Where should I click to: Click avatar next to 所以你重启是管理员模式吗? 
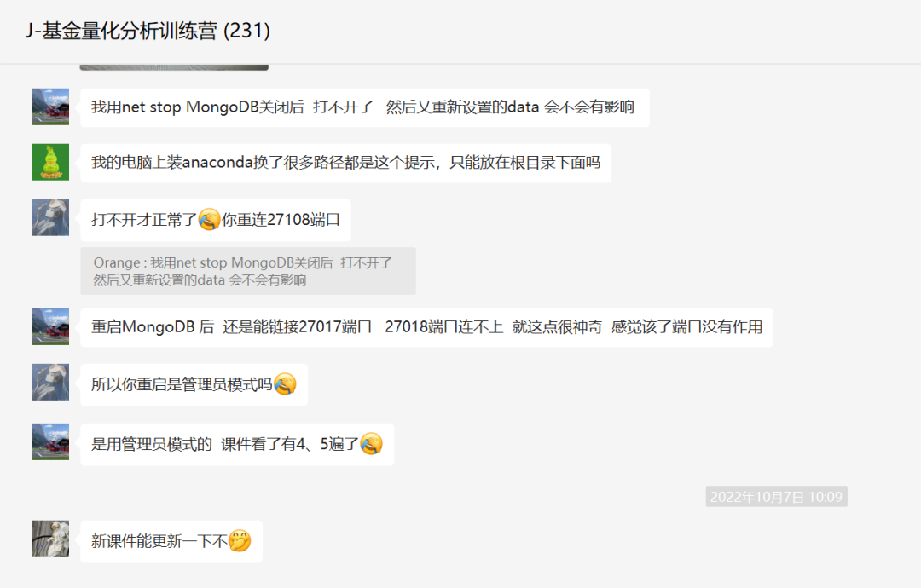pyautogui.click(x=50, y=382)
